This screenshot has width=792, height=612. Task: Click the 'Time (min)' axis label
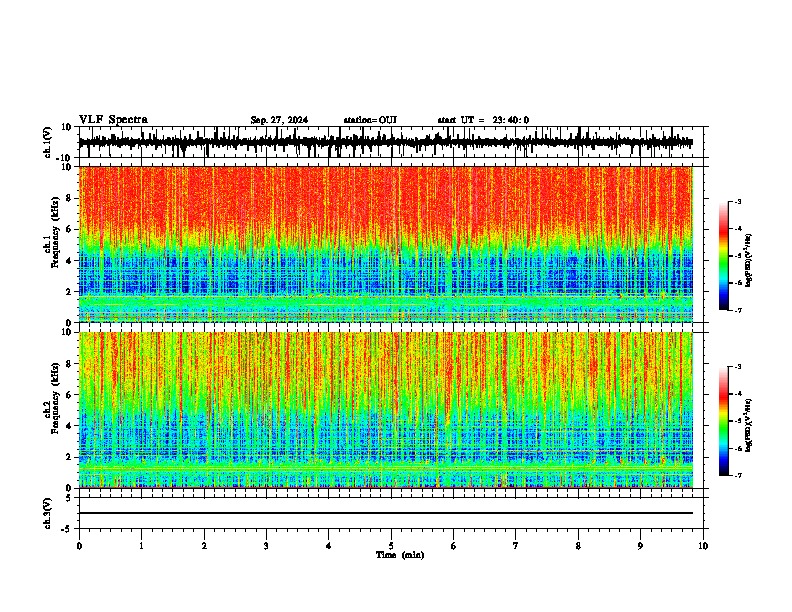coord(400,555)
